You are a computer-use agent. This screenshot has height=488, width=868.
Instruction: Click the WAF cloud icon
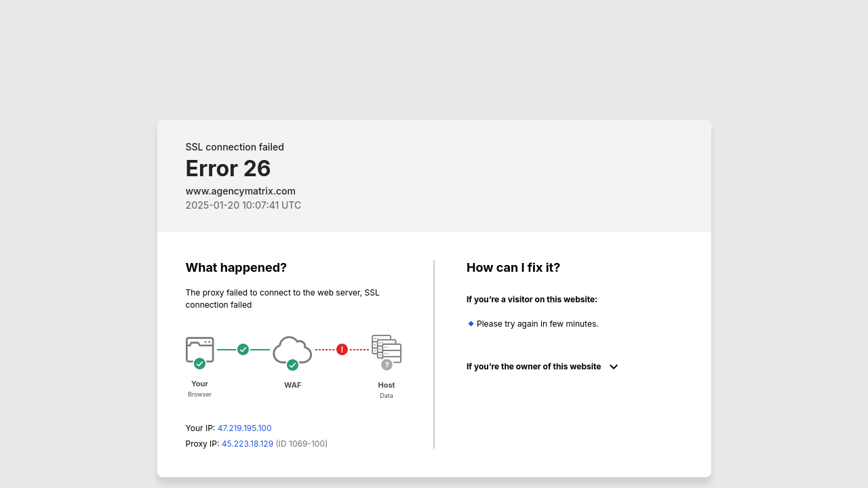292,348
